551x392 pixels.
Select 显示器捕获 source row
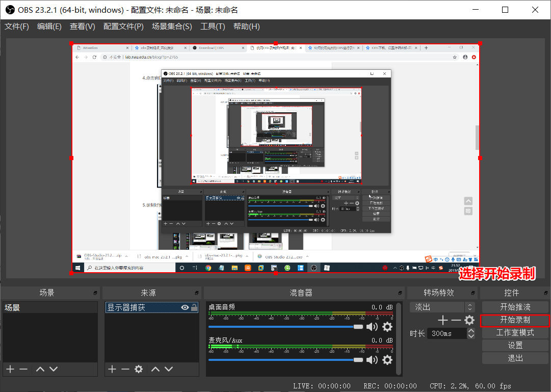click(152, 307)
